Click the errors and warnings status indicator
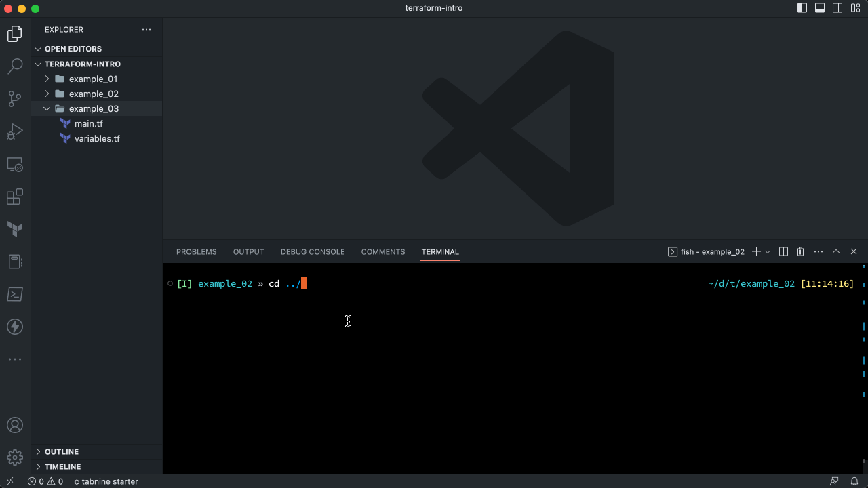Image resolution: width=868 pixels, height=488 pixels. 47,481
